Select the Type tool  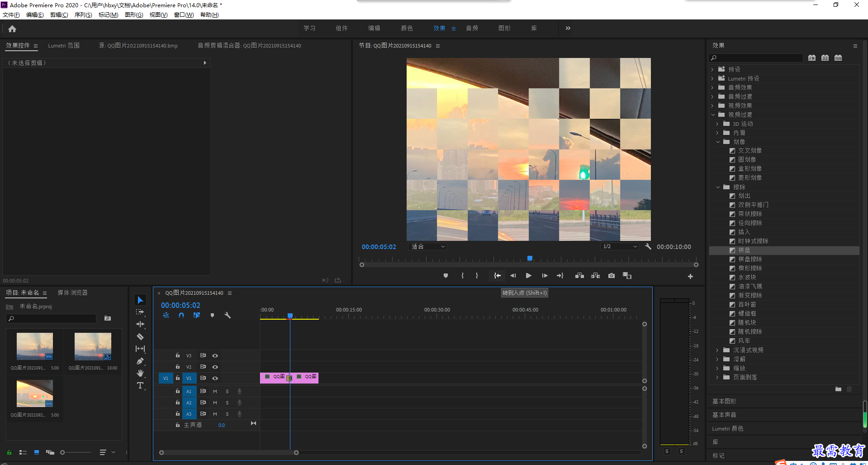140,385
